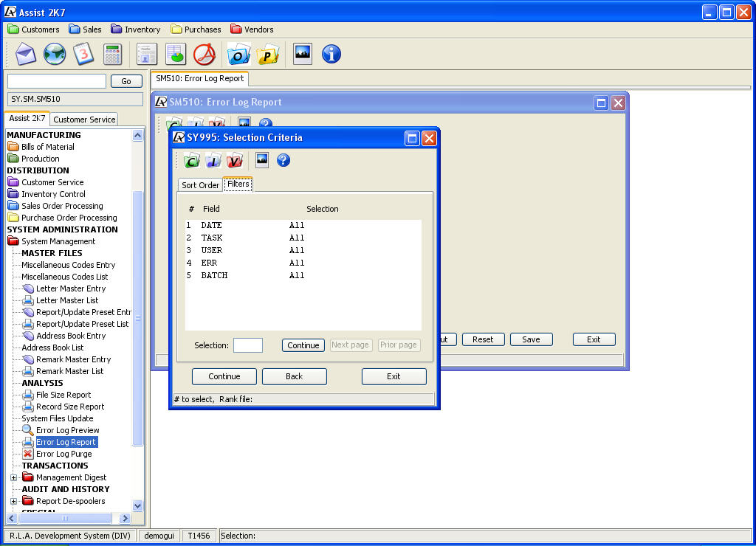Click the red V icon in Selection Criteria
The image size is (756, 546).
pyautogui.click(x=235, y=161)
